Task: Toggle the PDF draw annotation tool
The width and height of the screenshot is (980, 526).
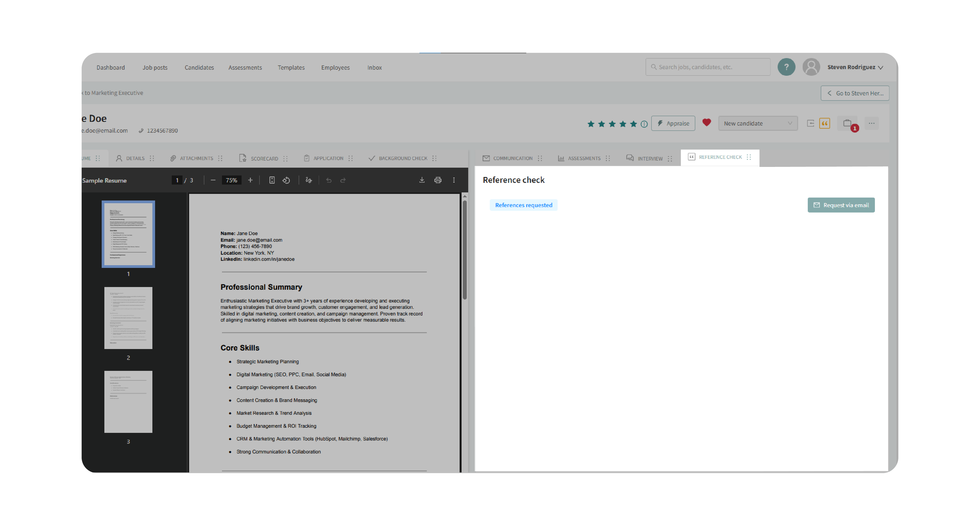Action: [x=309, y=180]
